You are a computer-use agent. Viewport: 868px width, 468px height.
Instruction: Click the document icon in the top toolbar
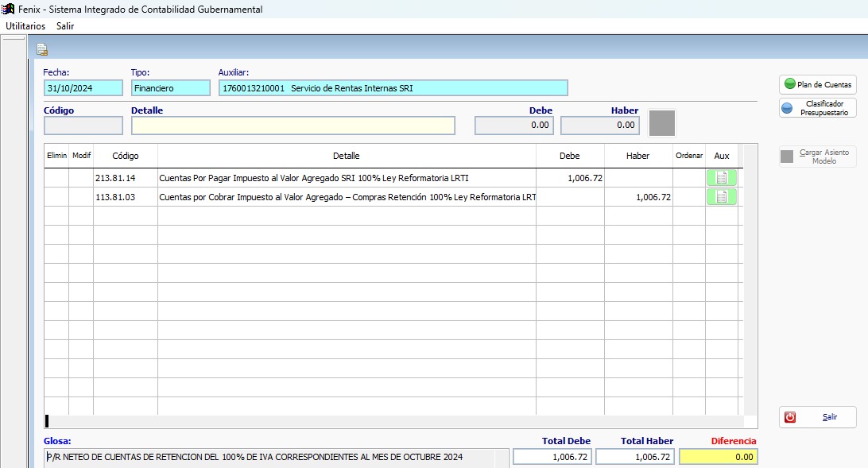click(42, 49)
